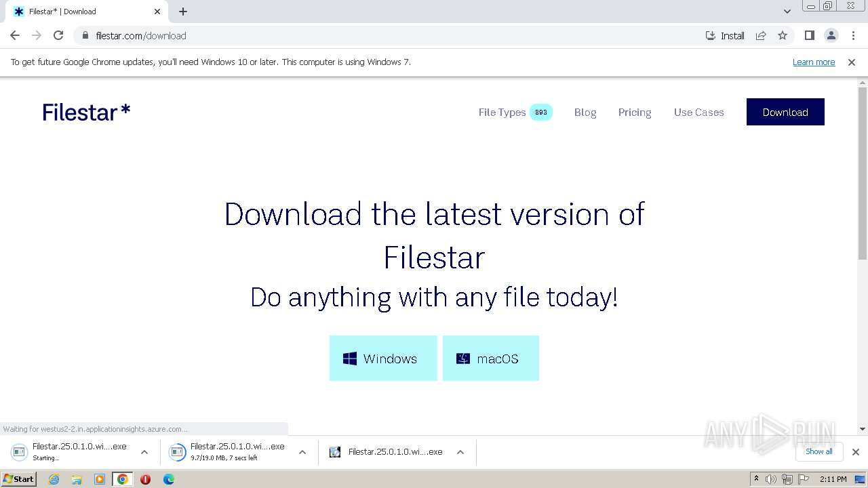Share this page via share icon
The width and height of the screenshot is (868, 488).
pyautogui.click(x=761, y=35)
